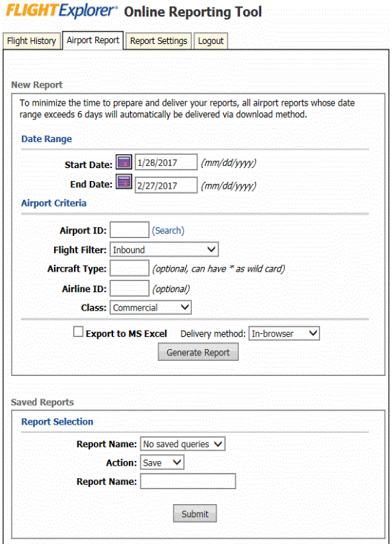Viewport: 392px width, 544px height.
Task: Click the Saved Reports section title
Action: tap(42, 402)
